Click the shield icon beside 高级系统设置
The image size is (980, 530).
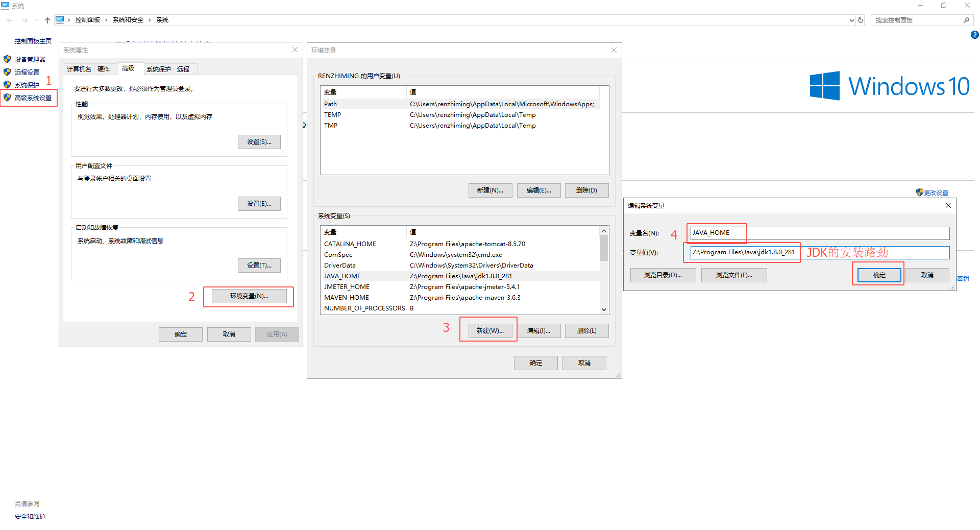[7, 98]
